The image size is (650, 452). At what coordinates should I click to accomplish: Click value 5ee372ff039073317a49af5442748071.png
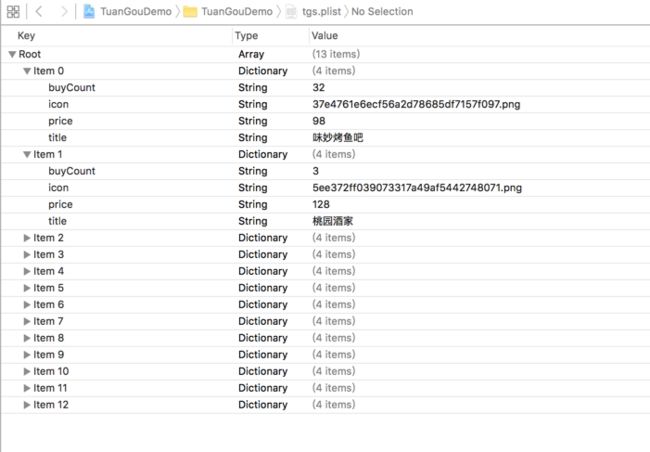click(x=417, y=187)
